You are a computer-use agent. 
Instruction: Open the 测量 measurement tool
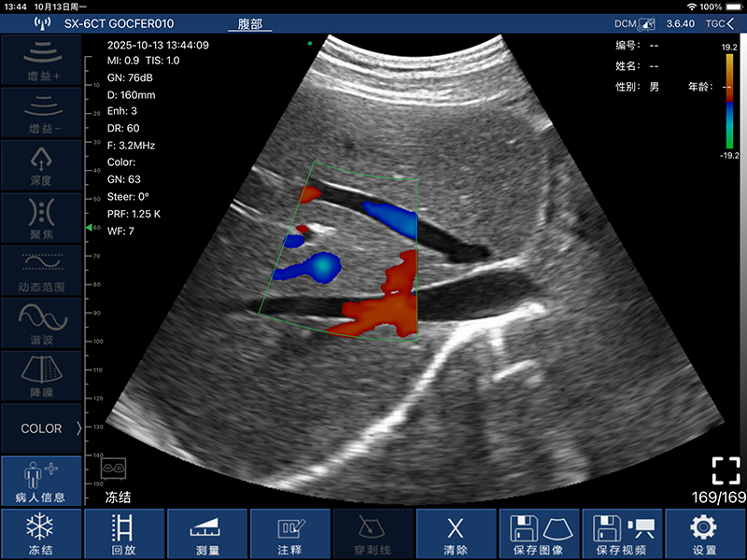tap(206, 535)
